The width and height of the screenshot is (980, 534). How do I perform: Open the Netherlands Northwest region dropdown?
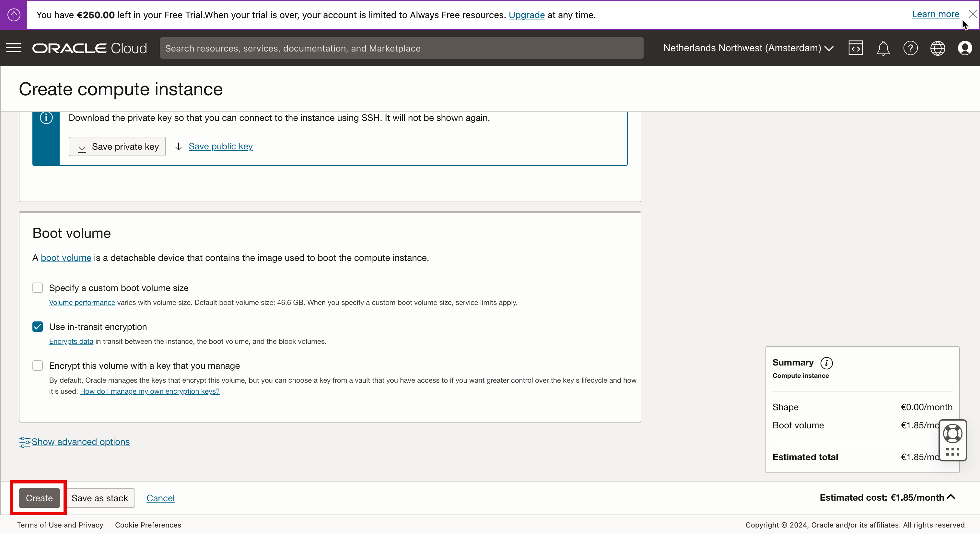point(748,48)
